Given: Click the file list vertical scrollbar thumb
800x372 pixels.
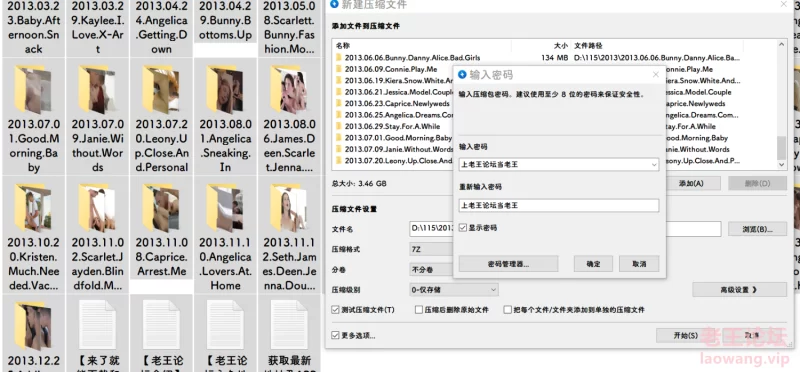Looking at the screenshot, I should (x=781, y=148).
